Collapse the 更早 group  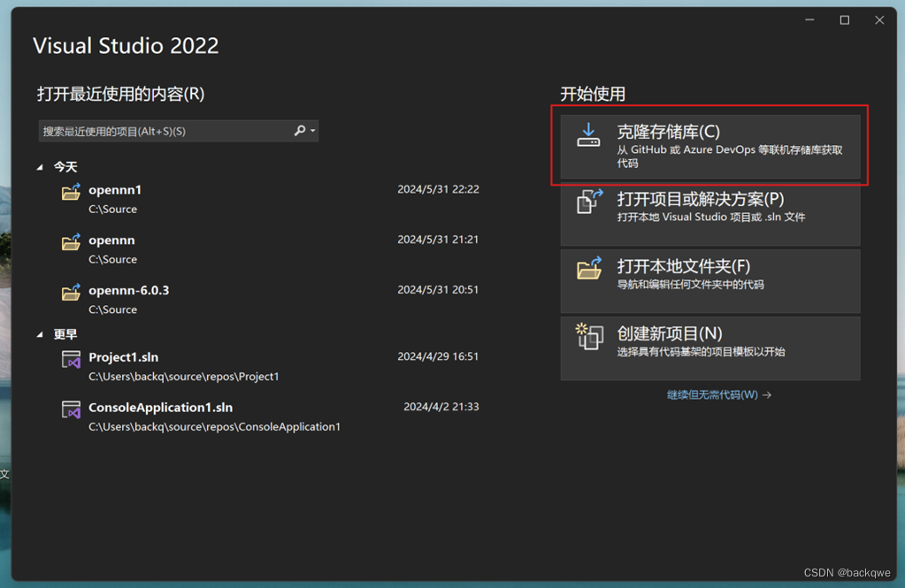pyautogui.click(x=40, y=335)
